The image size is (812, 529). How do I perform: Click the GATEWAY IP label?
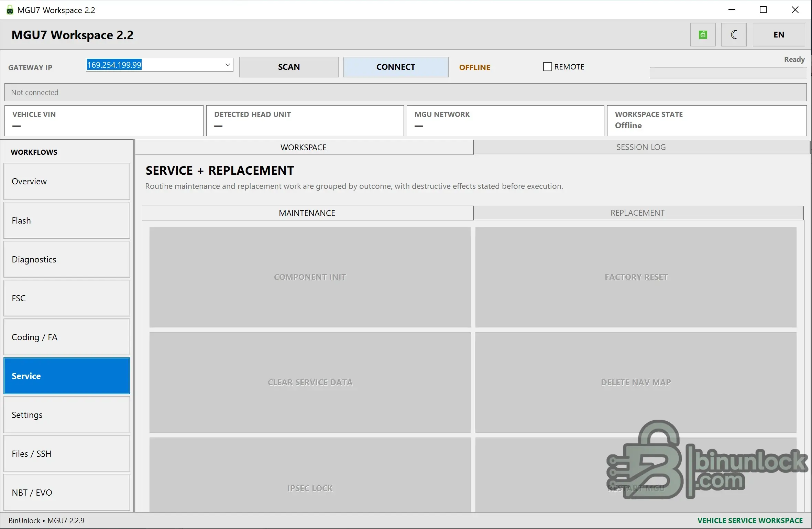coord(30,67)
